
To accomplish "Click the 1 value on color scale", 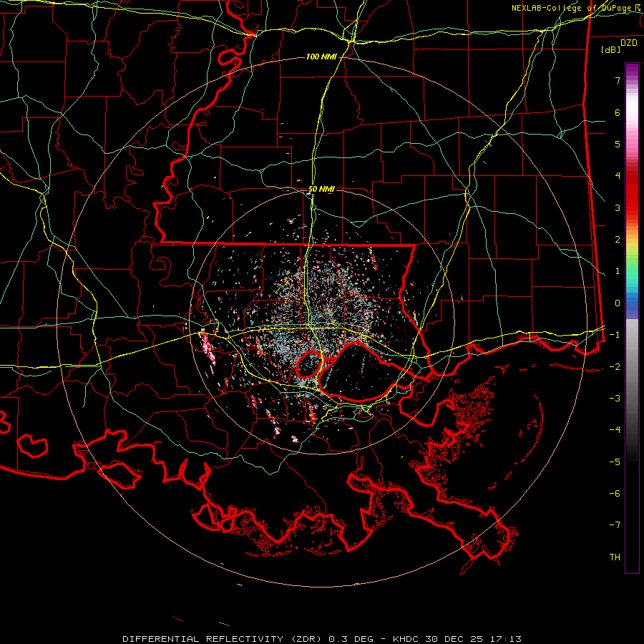I will 618,271.
